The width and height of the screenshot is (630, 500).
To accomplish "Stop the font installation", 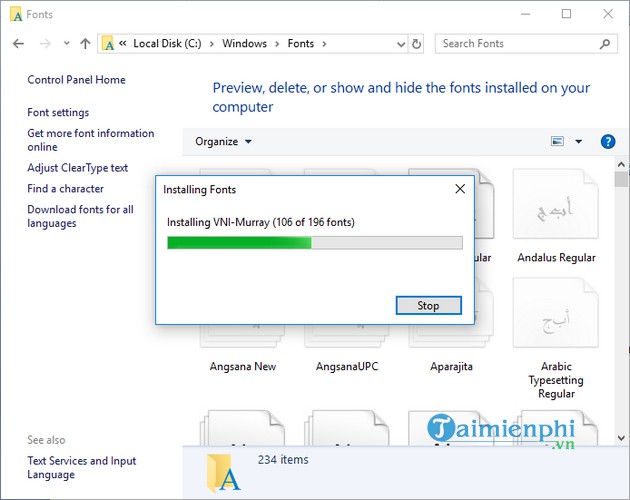I will [x=429, y=305].
